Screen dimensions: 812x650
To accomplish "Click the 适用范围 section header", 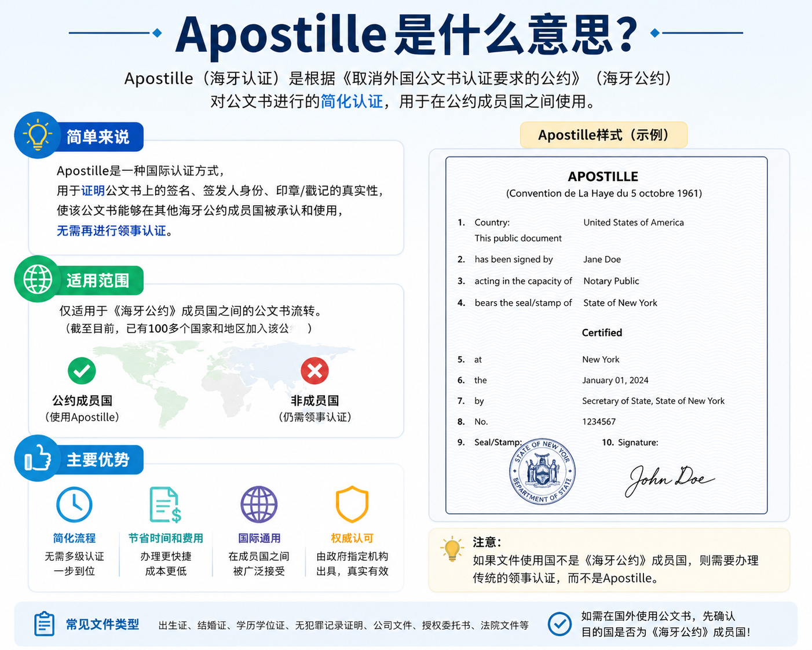I will coord(97,281).
